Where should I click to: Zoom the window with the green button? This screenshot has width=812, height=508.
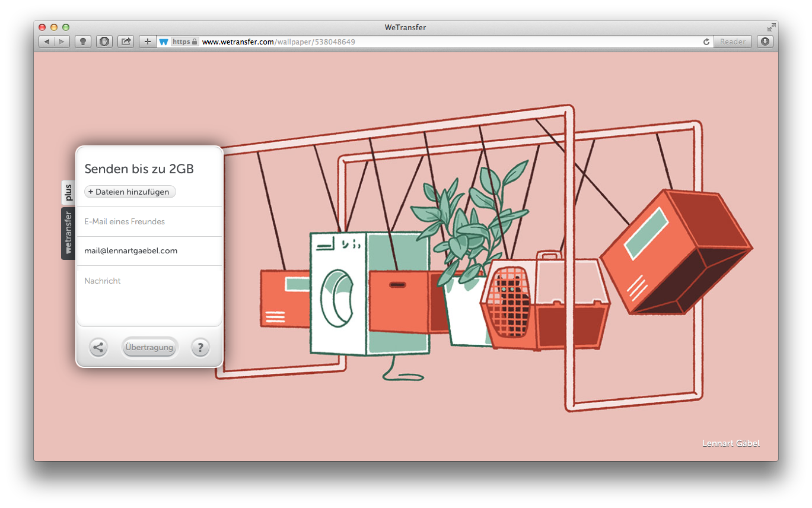(x=66, y=27)
